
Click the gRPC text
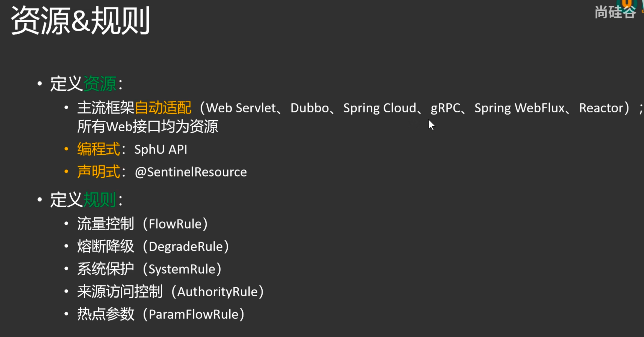[x=445, y=108]
